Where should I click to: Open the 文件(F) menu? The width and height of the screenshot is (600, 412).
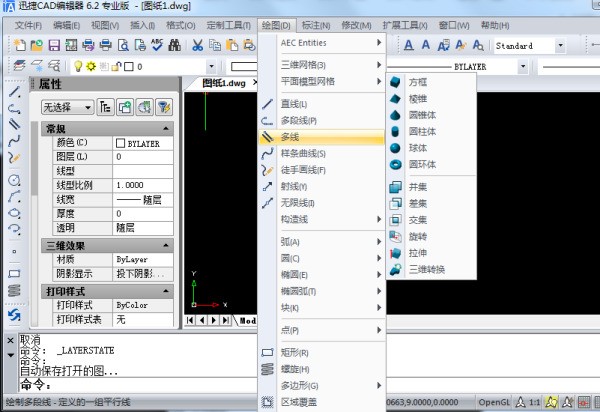28,26
